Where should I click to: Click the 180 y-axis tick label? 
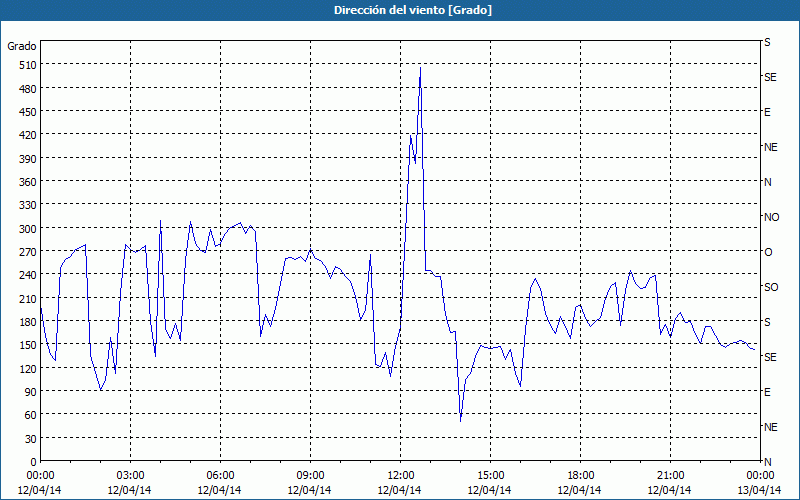(x=28, y=321)
